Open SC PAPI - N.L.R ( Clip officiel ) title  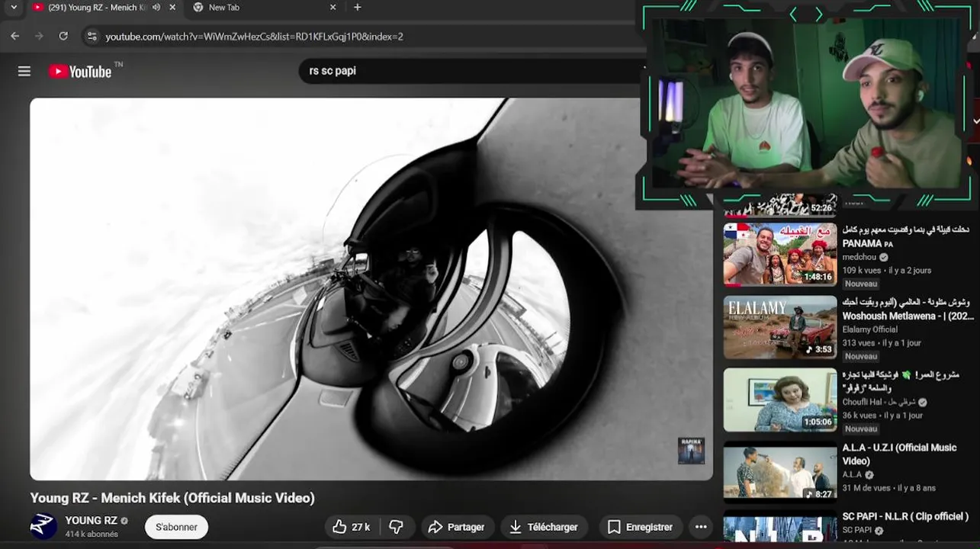(x=905, y=516)
